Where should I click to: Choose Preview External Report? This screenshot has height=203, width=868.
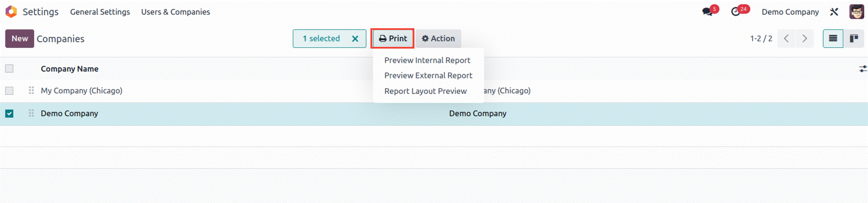(x=428, y=76)
